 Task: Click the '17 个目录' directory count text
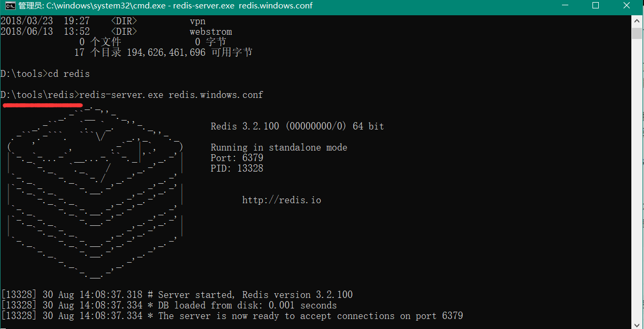pos(98,53)
